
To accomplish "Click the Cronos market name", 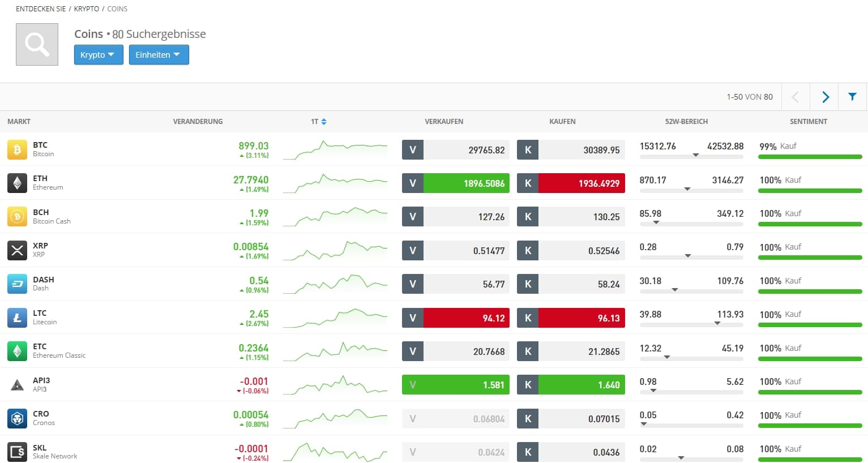I will tap(44, 423).
